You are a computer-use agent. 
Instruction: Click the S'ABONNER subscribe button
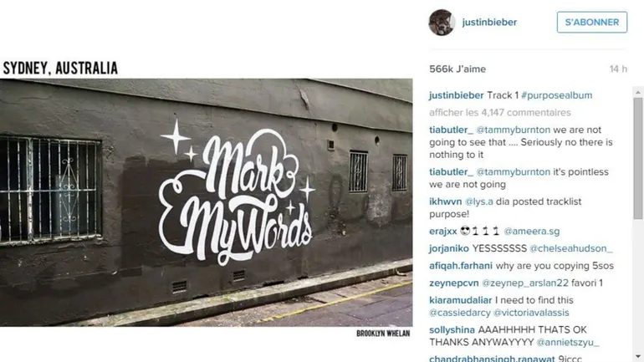[592, 23]
